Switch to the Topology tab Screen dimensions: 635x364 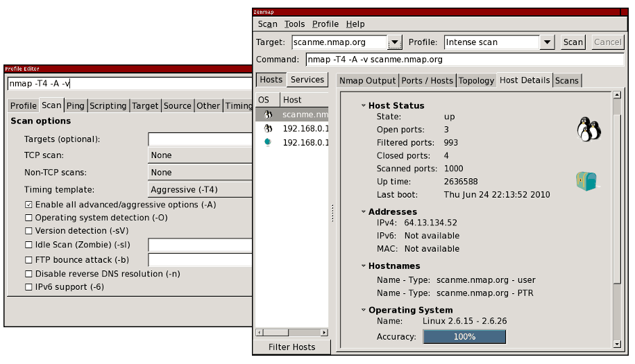tap(476, 80)
